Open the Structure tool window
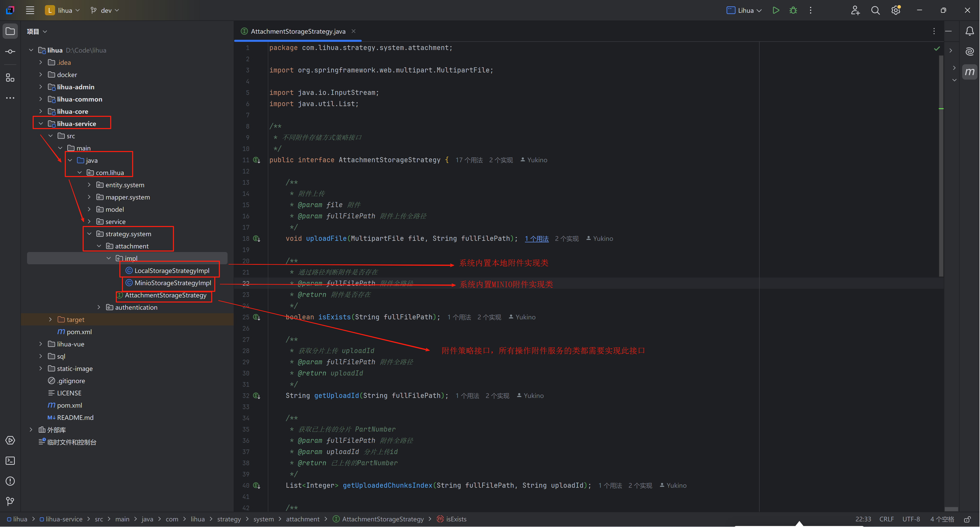The image size is (980, 527). click(10, 78)
